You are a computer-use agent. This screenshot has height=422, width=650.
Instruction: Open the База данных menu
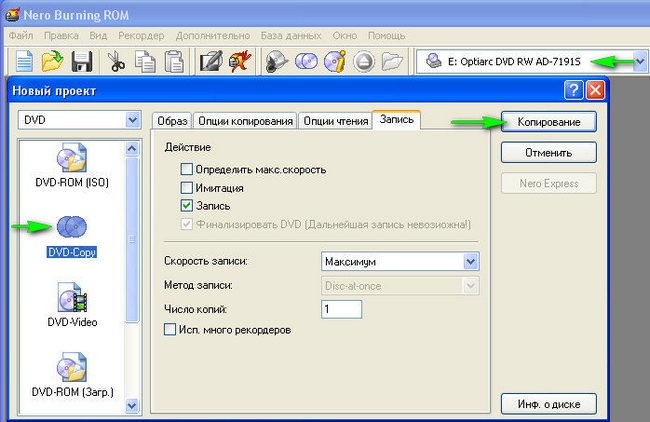click(x=291, y=36)
